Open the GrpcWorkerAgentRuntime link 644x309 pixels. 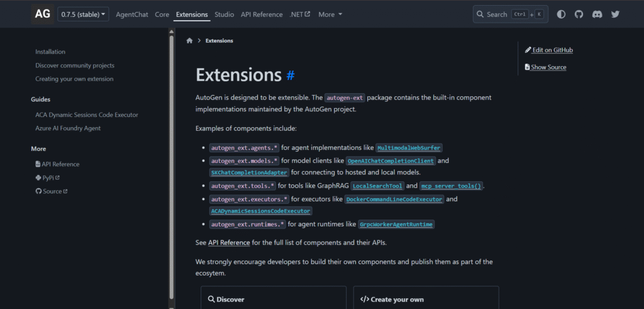396,225
